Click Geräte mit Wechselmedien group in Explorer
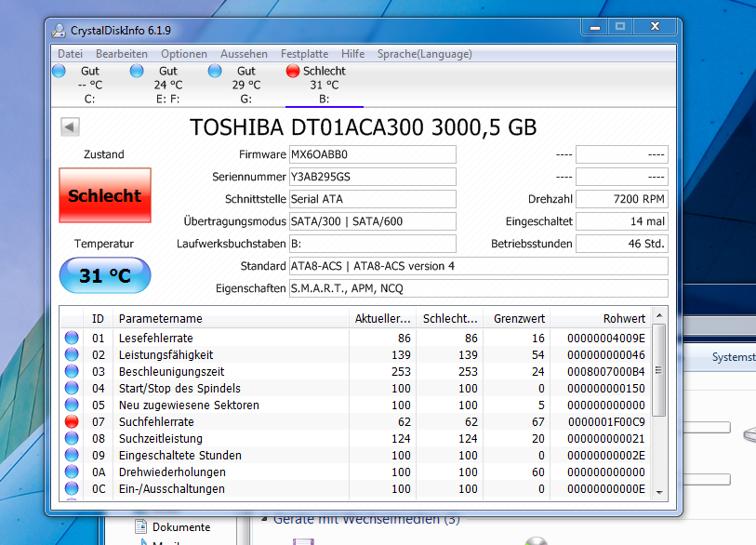Image resolution: width=756 pixels, height=545 pixels. (366, 520)
